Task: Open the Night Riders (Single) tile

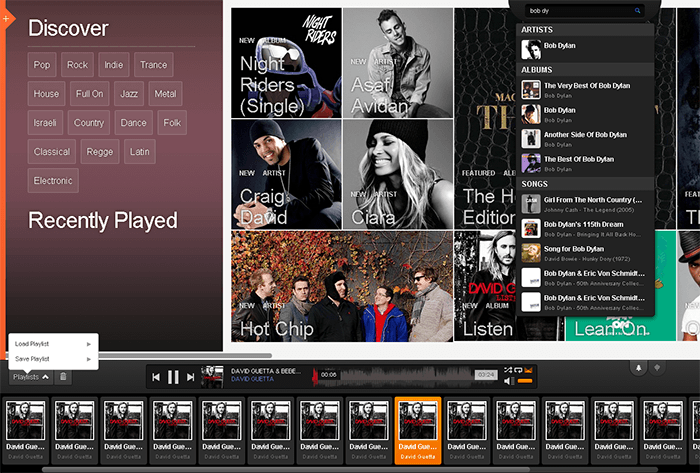Action: coord(287,63)
